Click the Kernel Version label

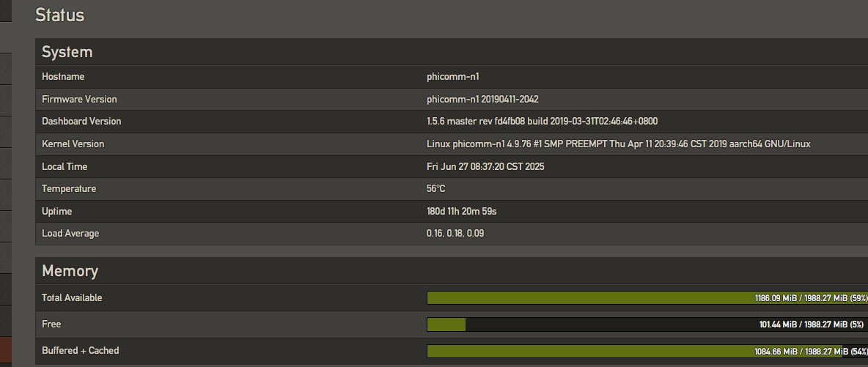coord(73,144)
